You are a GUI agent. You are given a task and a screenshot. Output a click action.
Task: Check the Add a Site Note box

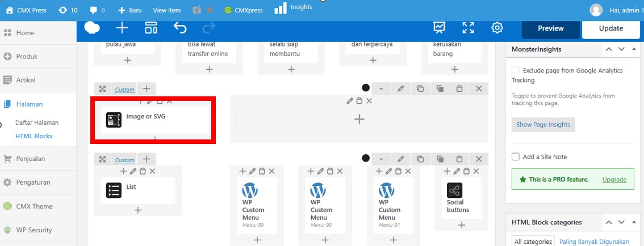click(516, 156)
